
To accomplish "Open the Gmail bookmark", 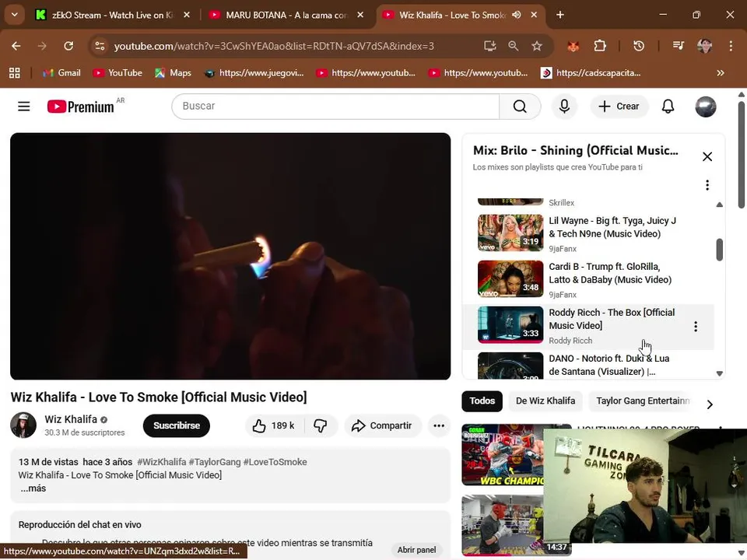I will coord(61,73).
